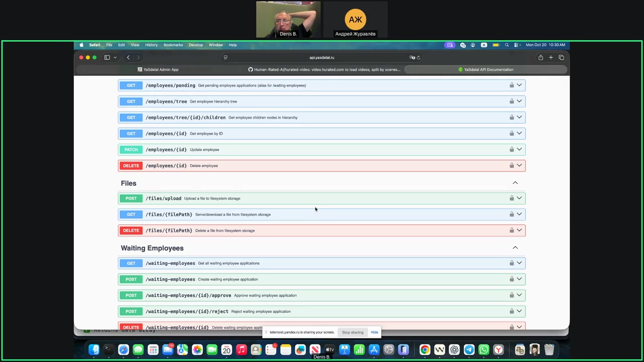The height and width of the screenshot is (362, 644).
Task: Show the tab overview icon
Action: 561,57
